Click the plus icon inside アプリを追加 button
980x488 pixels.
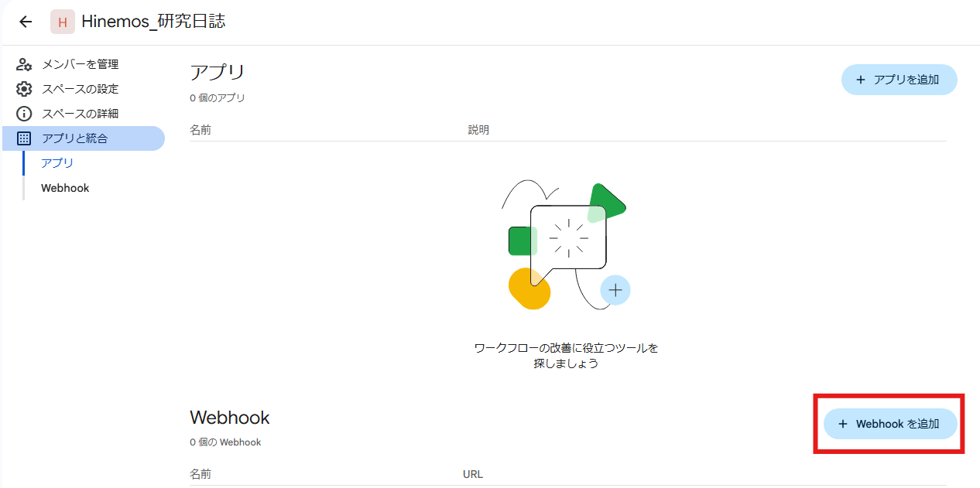[x=859, y=80]
